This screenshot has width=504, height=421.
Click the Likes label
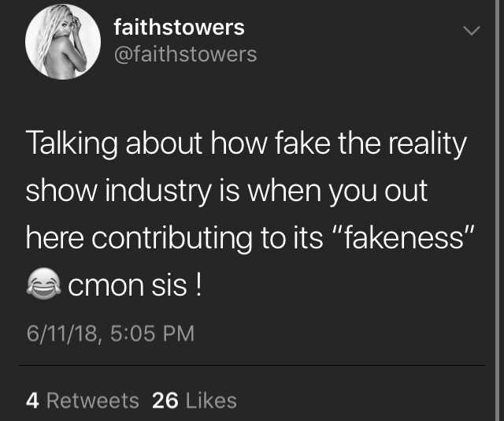coord(212,401)
